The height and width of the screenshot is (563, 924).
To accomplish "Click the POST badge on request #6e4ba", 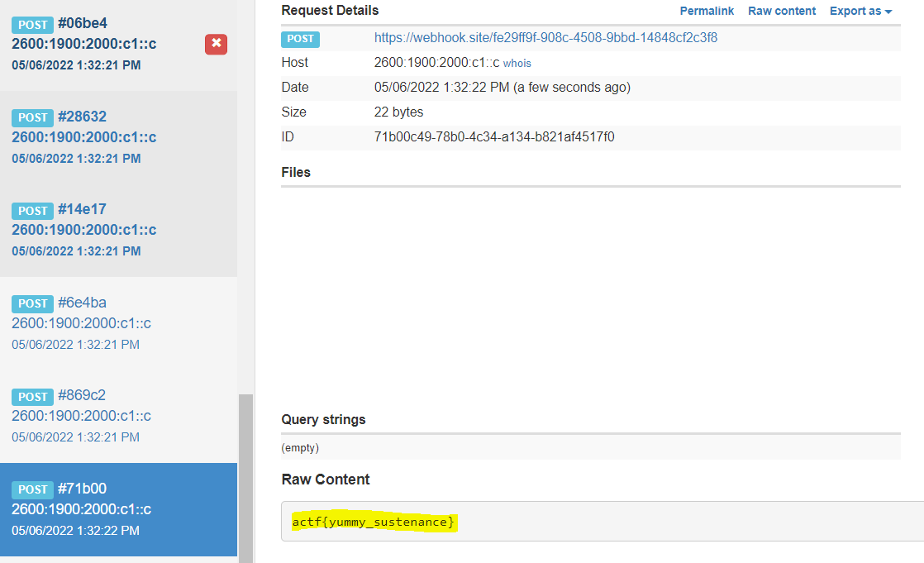I will [33, 303].
